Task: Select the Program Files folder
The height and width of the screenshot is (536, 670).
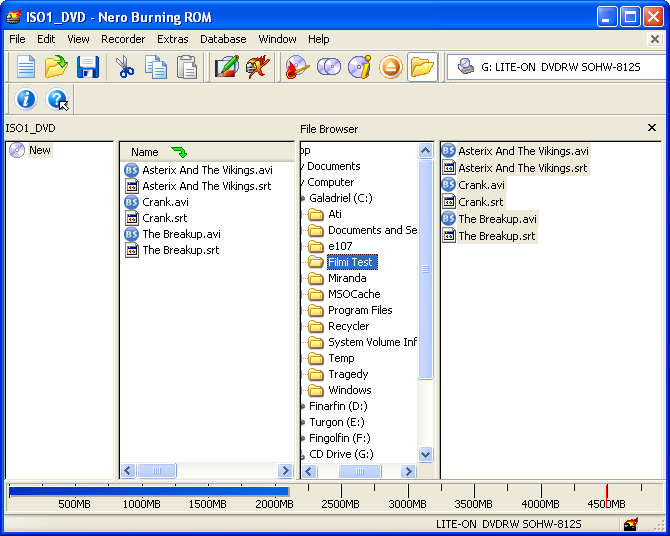Action: pyautogui.click(x=350, y=310)
